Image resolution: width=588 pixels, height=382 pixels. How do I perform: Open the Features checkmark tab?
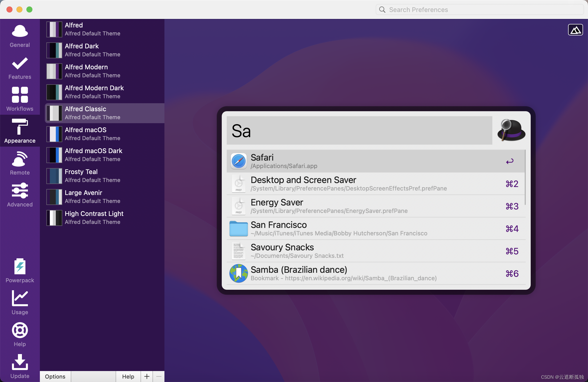pyautogui.click(x=20, y=67)
